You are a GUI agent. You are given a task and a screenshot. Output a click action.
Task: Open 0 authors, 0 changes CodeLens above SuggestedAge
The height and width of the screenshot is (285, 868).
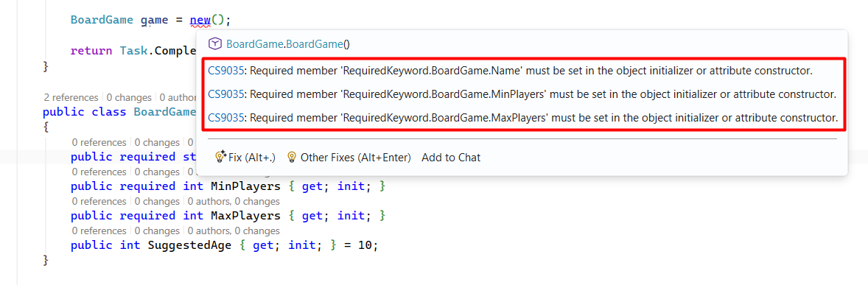click(234, 231)
